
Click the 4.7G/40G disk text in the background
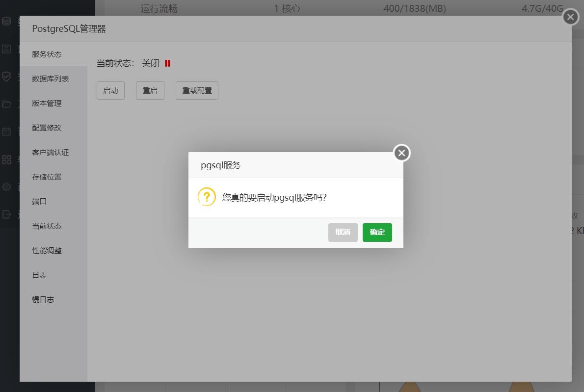(x=542, y=8)
